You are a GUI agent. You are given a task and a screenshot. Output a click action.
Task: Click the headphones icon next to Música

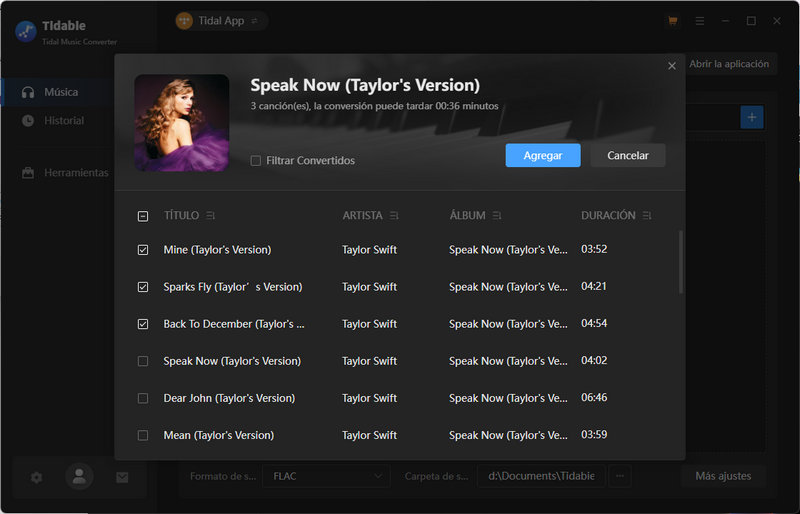click(x=28, y=92)
